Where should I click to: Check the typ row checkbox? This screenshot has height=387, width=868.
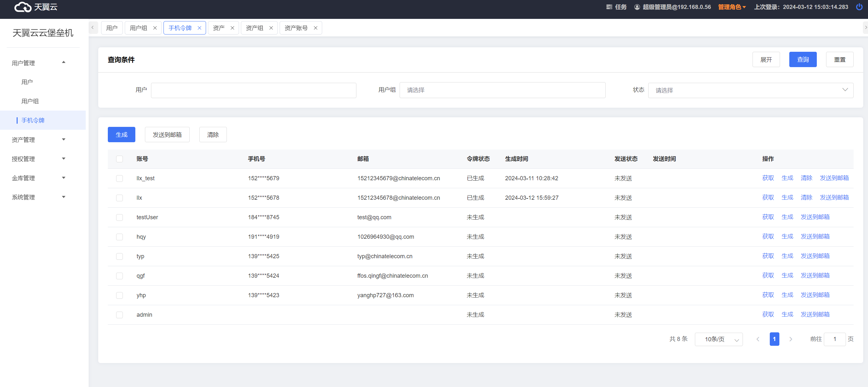(120, 256)
